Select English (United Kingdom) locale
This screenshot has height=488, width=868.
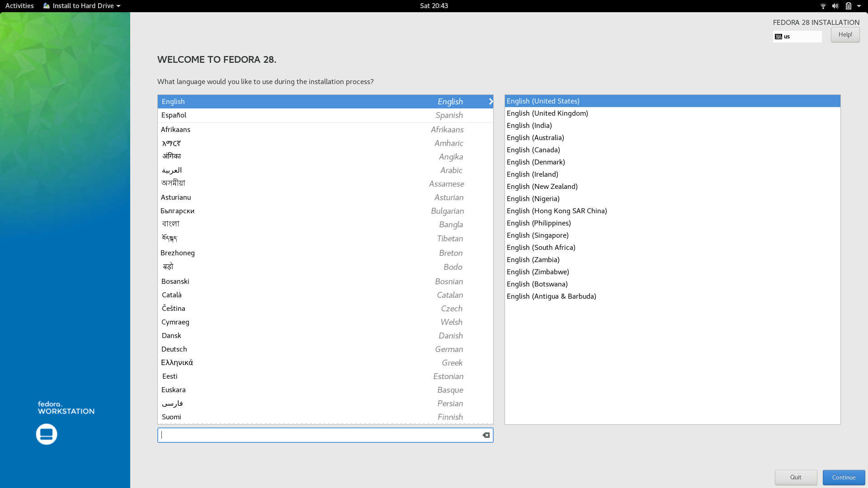[x=672, y=113]
